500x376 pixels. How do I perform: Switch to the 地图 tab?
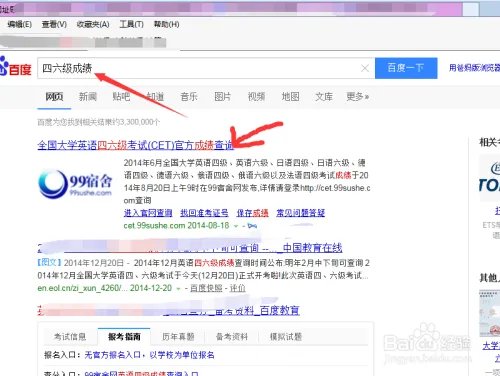290,97
